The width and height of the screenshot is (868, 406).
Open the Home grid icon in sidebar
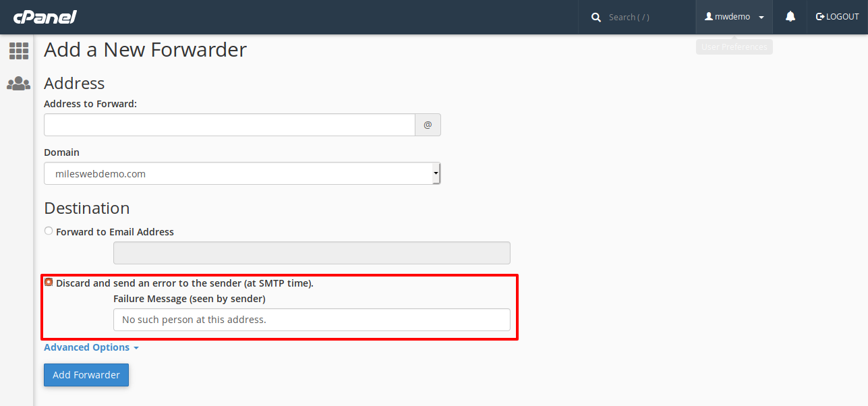coord(18,51)
